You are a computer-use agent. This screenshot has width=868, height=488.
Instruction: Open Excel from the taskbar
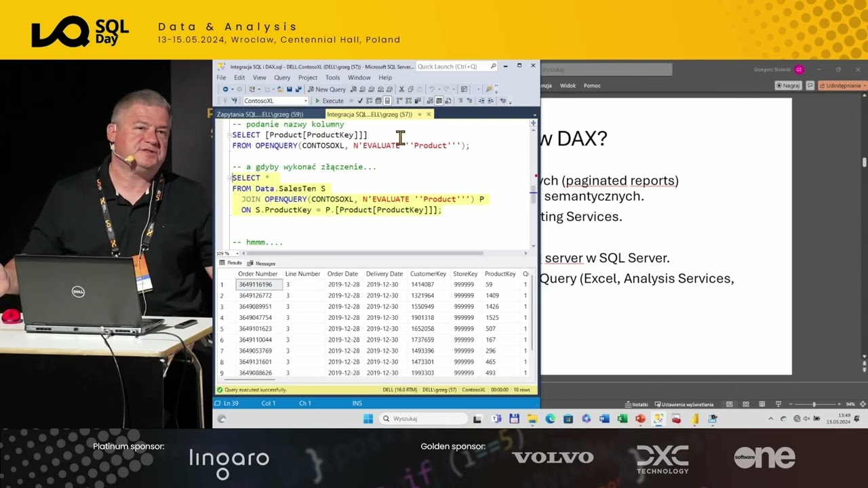tap(622, 419)
